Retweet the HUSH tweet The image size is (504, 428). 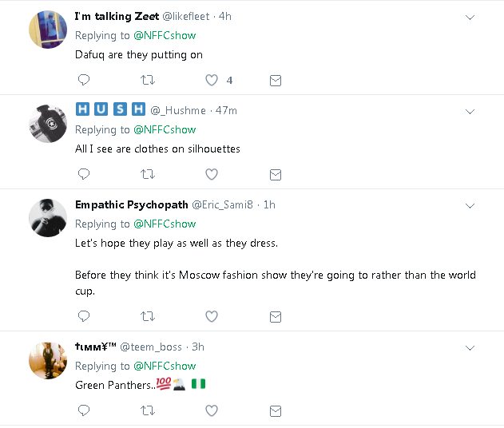(148, 174)
